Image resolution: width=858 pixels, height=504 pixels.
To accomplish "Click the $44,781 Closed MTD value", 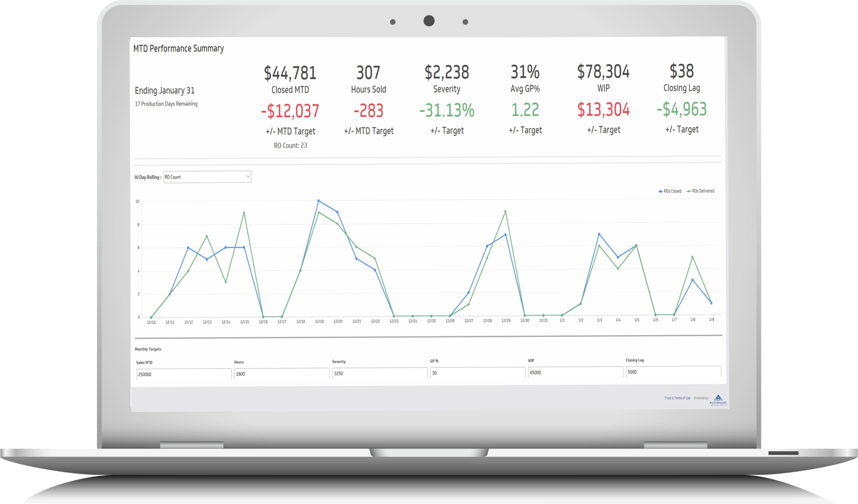I will click(290, 73).
